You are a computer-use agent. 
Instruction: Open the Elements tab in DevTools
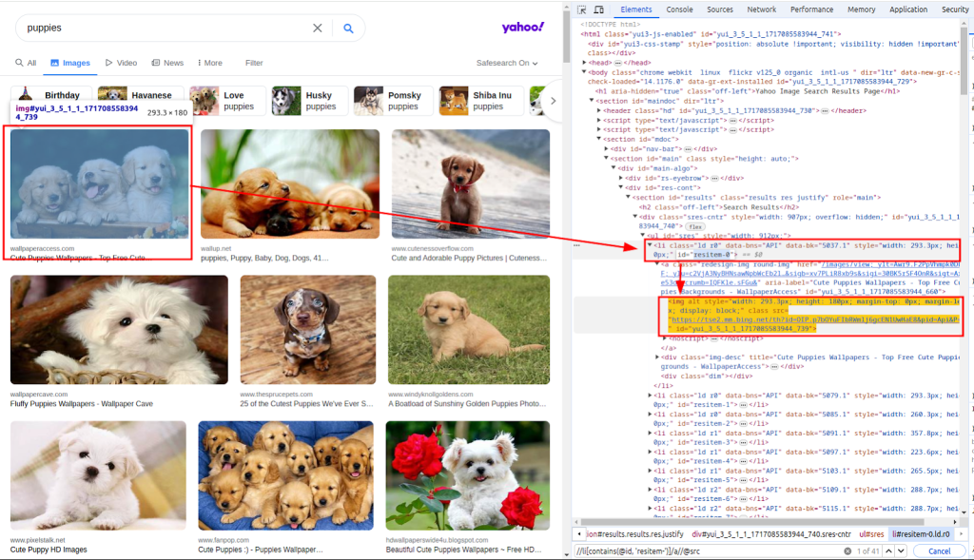coord(636,10)
